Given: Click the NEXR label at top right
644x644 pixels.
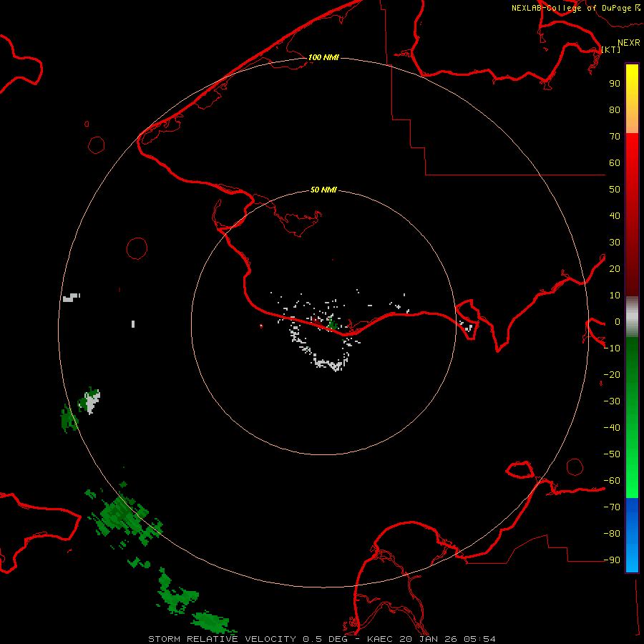Looking at the screenshot, I should (628, 42).
